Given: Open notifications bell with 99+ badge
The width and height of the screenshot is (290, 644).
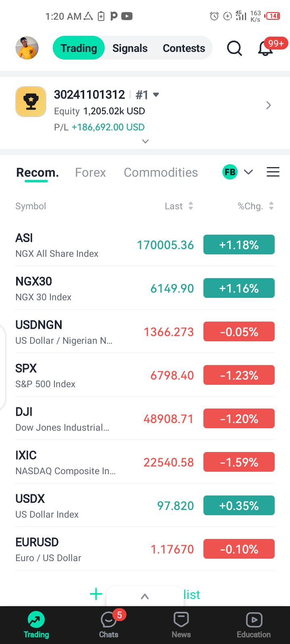Looking at the screenshot, I should coord(266,49).
